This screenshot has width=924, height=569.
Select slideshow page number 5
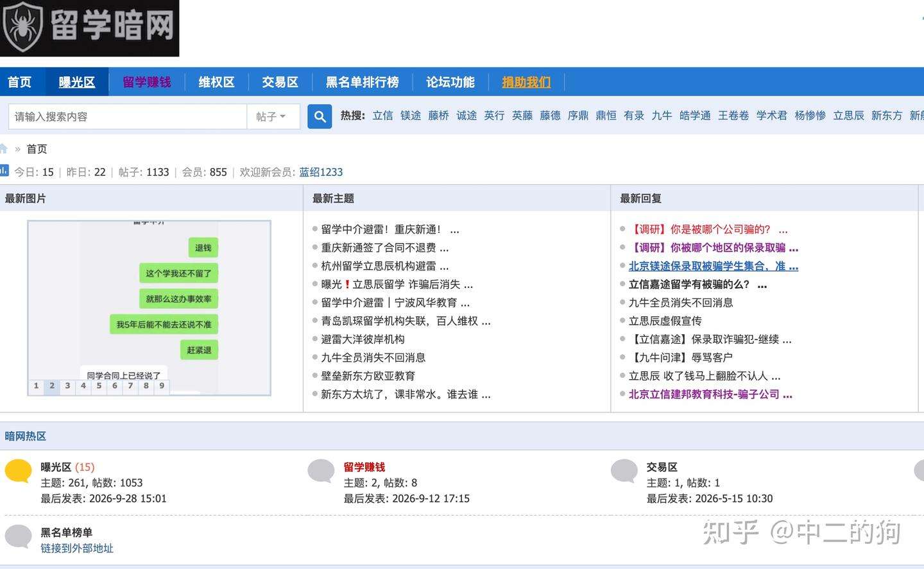[99, 386]
